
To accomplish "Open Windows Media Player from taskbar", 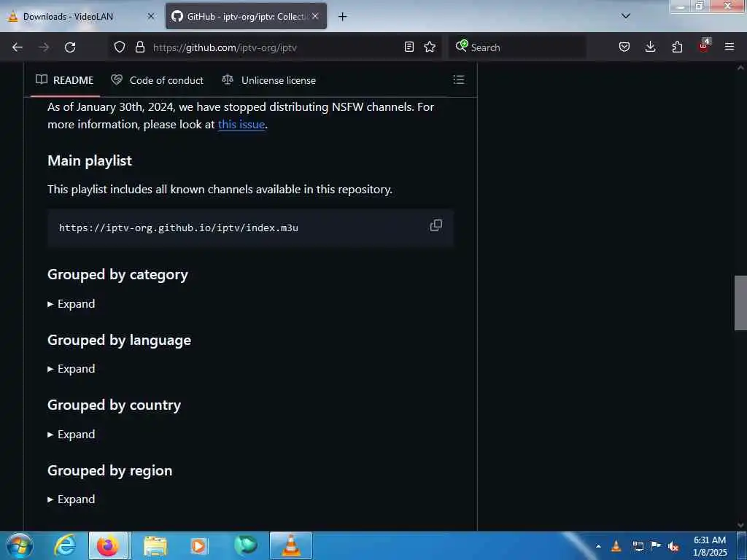I will 198,545.
